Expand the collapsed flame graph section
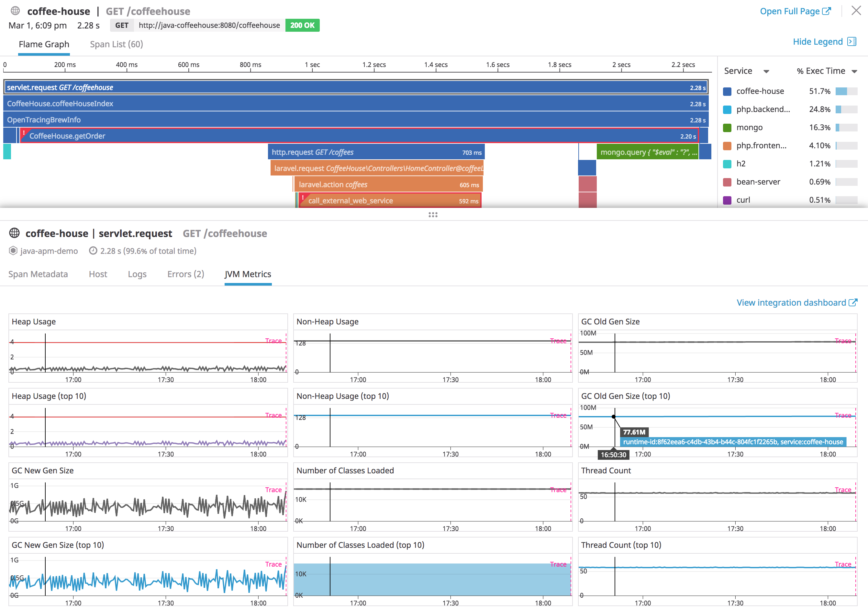868x610 pixels. coord(434,215)
